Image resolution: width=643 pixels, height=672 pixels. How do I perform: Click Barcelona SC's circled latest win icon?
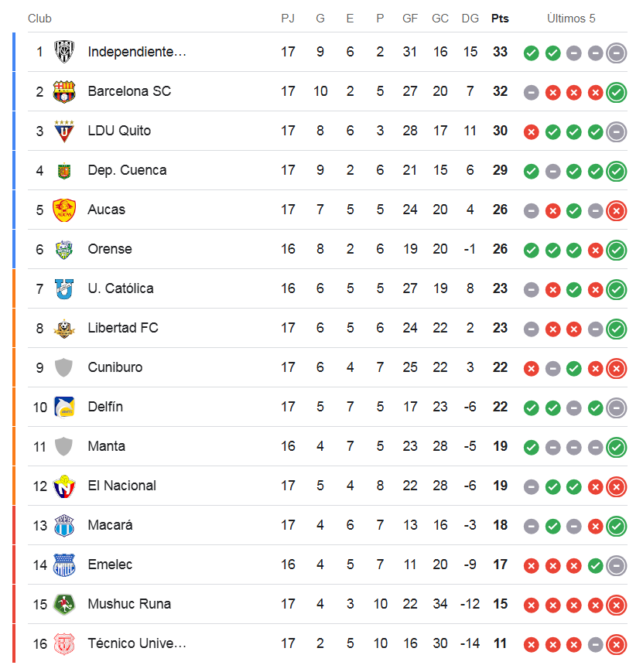(617, 92)
